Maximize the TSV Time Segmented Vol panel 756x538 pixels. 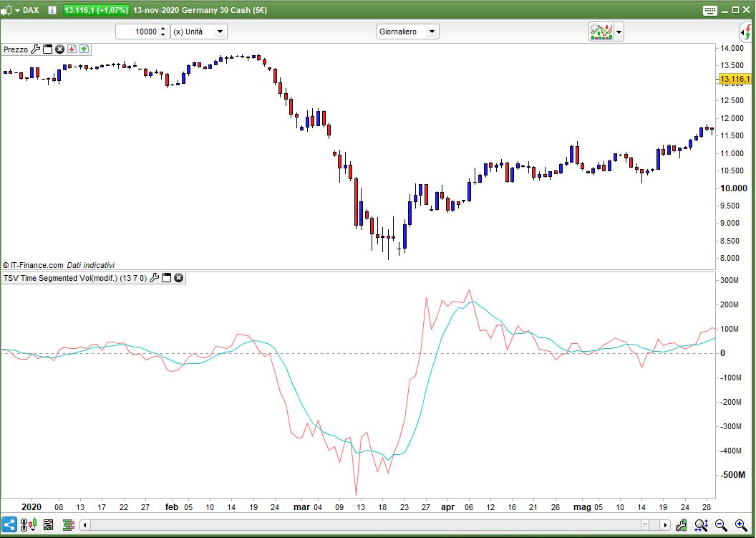point(166,278)
